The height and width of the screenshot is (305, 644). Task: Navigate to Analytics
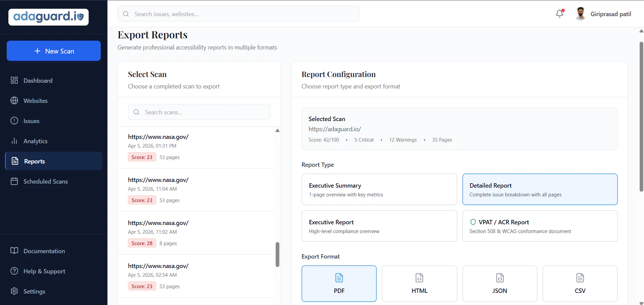coord(54,141)
